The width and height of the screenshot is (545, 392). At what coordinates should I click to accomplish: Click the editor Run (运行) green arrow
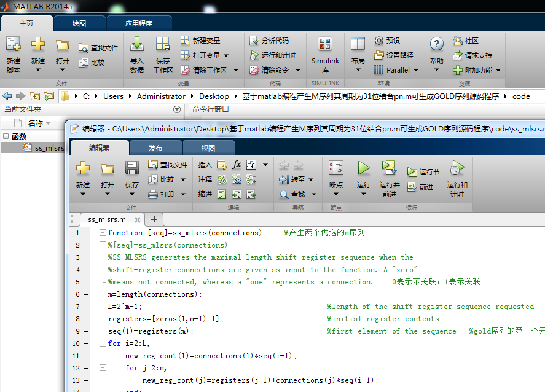click(364, 168)
